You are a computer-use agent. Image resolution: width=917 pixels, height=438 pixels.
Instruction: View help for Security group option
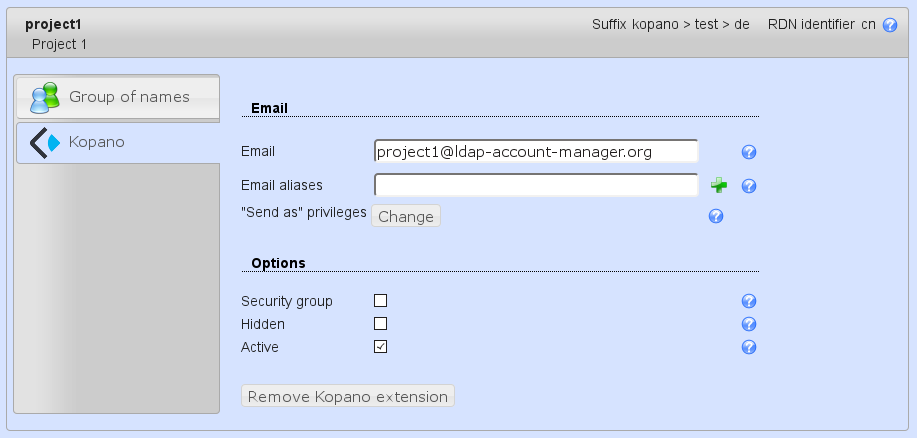tap(748, 301)
